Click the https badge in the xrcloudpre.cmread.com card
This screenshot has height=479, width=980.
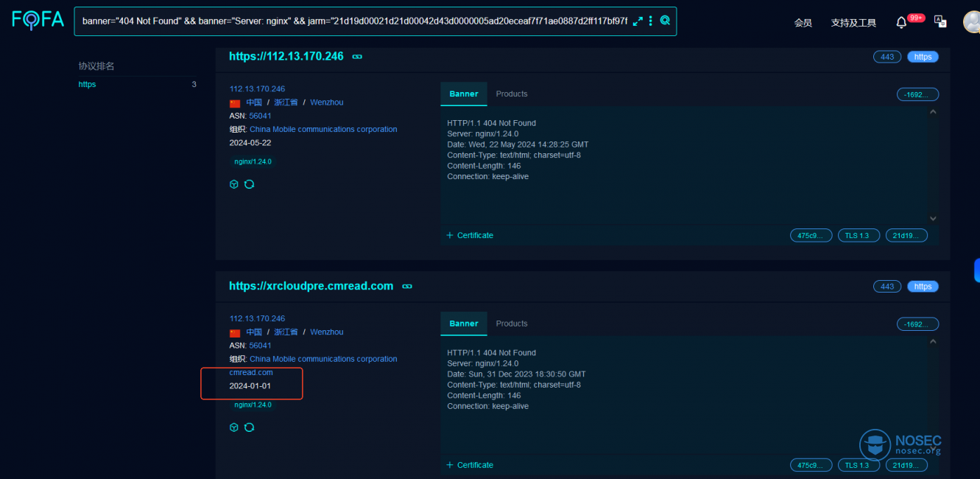pyautogui.click(x=923, y=287)
